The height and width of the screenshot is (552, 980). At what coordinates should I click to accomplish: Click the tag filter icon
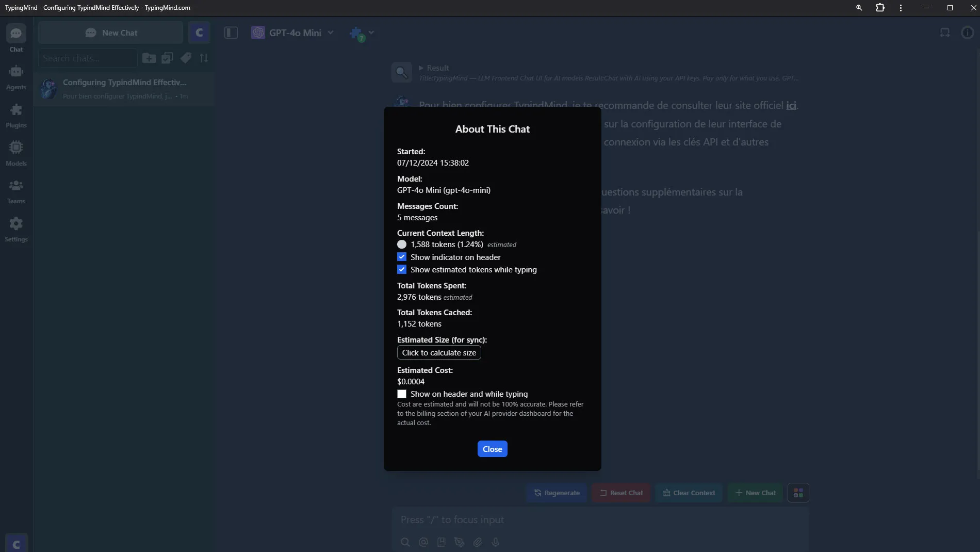186,58
